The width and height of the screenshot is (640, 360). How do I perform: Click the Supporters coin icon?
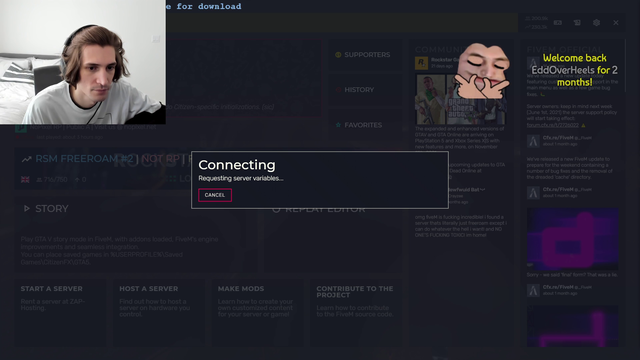click(338, 55)
